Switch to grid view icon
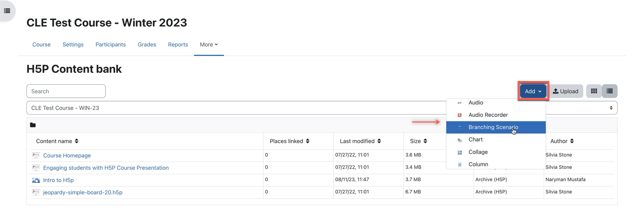Viewport: 644px width, 213px height. click(594, 91)
